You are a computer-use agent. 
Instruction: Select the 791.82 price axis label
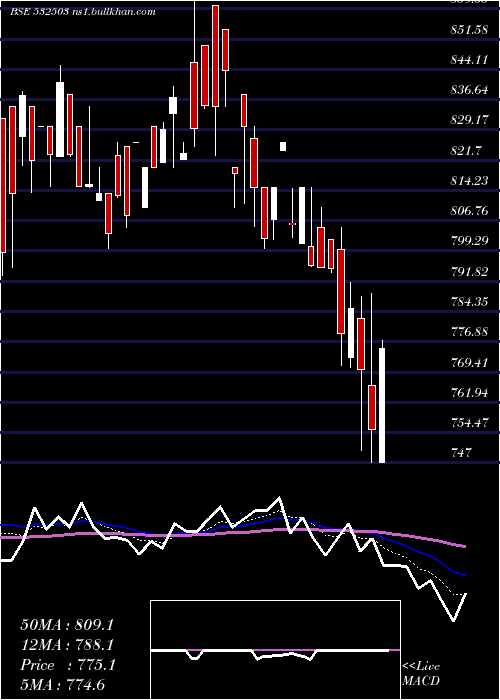pos(469,272)
